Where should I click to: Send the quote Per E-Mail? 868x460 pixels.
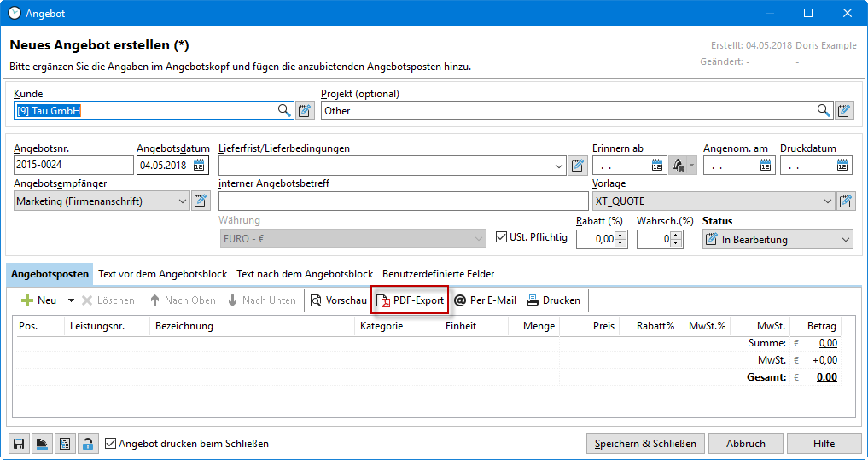(485, 300)
